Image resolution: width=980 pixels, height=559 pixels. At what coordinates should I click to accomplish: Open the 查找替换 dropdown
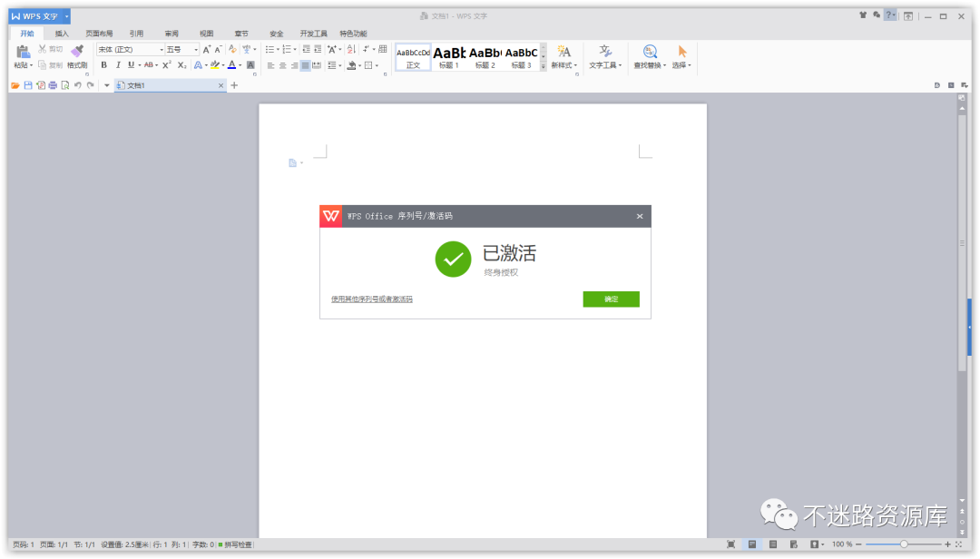[664, 65]
